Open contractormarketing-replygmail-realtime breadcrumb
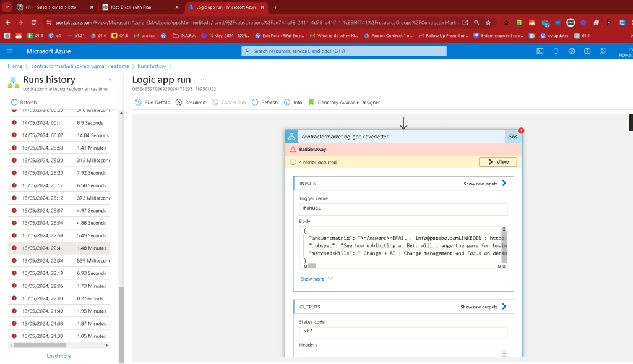 (x=80, y=66)
